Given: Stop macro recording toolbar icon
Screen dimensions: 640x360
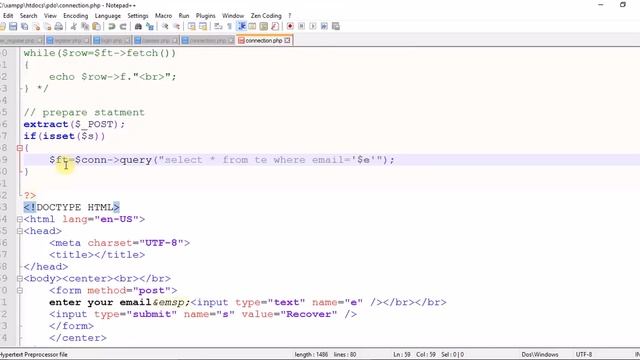Looking at the screenshot, I should (x=302, y=27).
